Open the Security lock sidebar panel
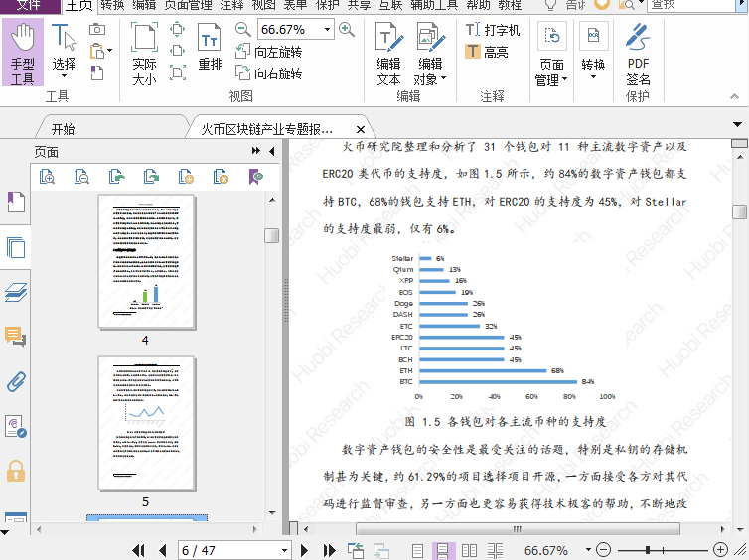 15,471
